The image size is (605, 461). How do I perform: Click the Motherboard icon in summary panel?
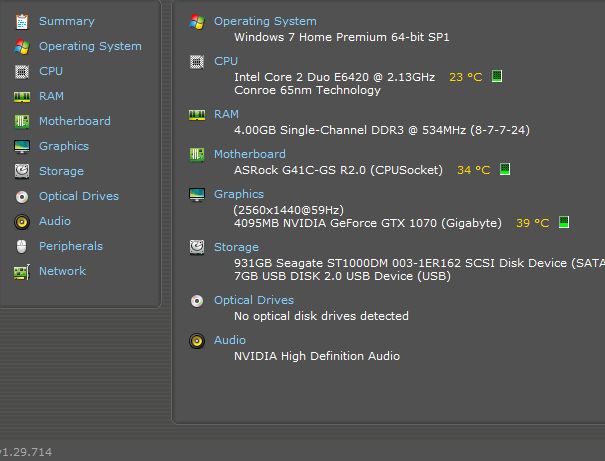[197, 155]
